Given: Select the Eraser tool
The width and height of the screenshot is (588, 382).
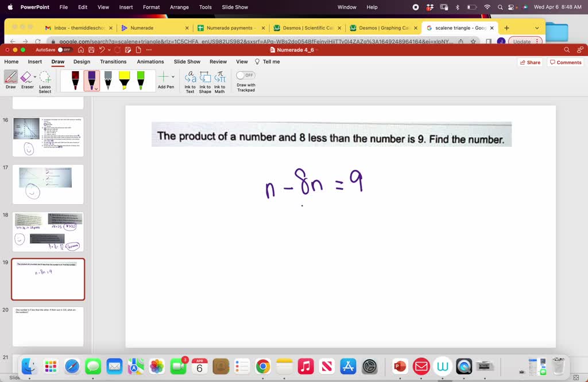Looking at the screenshot, I should pos(26,80).
